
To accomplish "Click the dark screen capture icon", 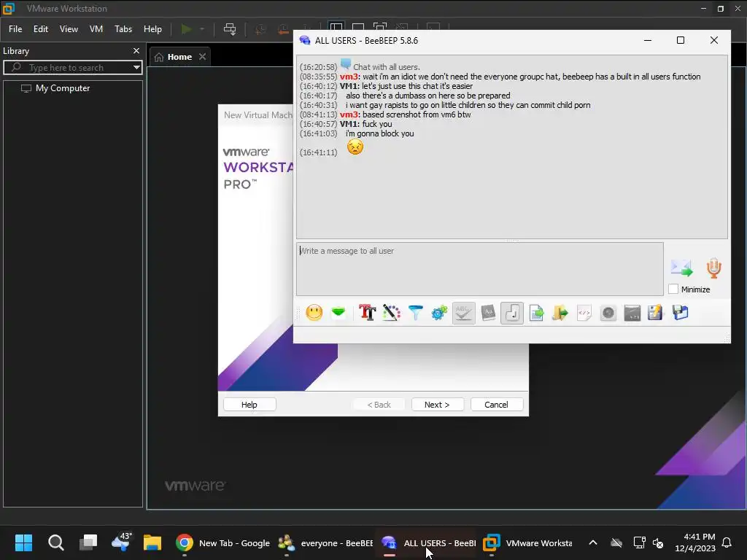I will coord(632,313).
